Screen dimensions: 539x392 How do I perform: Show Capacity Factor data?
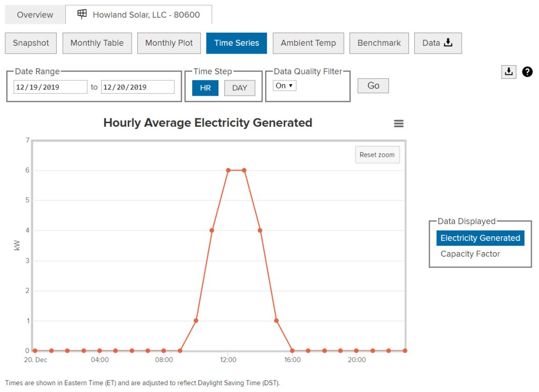pyautogui.click(x=470, y=254)
